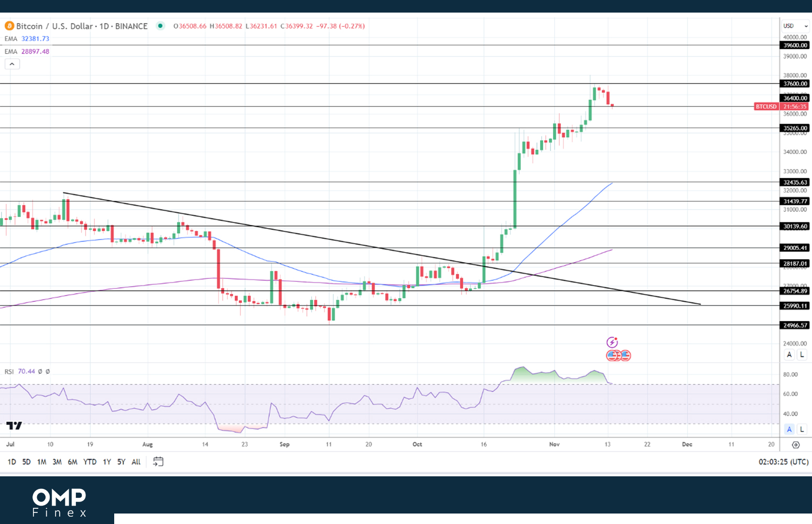Click the 36400.00 price line label
812x524 pixels.
(x=795, y=98)
